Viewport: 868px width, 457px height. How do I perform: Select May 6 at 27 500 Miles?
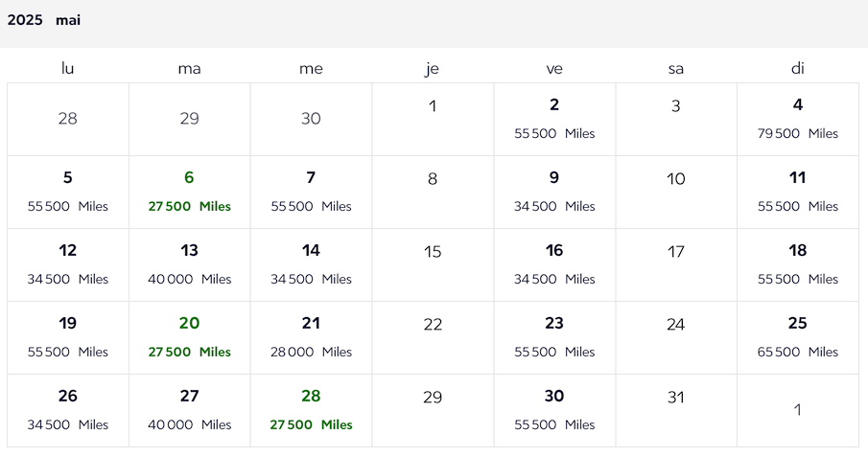pyautogui.click(x=189, y=192)
